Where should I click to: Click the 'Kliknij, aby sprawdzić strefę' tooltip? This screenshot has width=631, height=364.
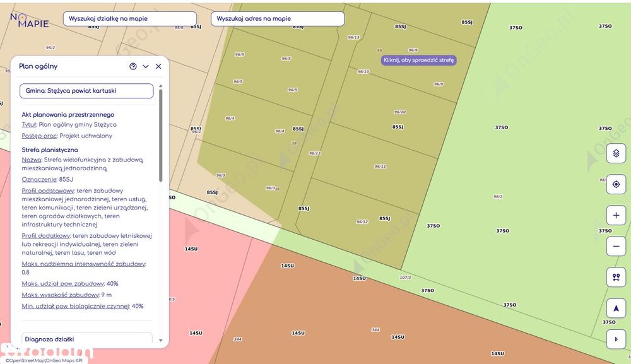418,60
